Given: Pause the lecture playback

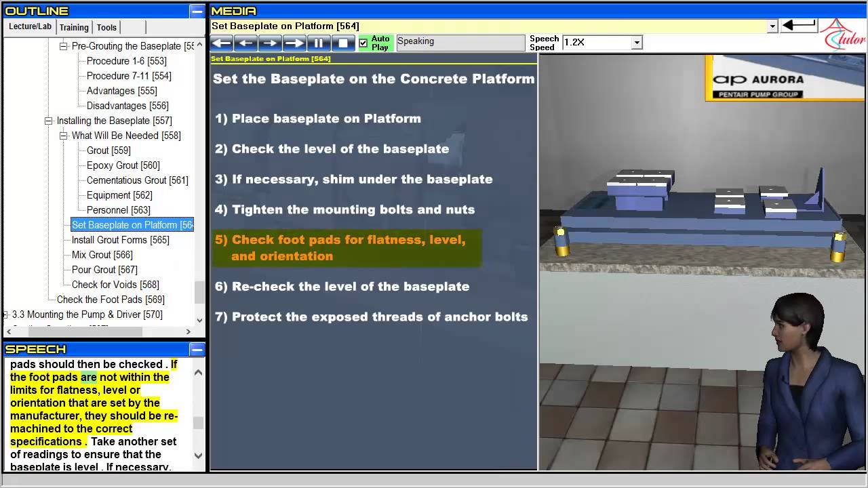Looking at the screenshot, I should click(x=319, y=43).
